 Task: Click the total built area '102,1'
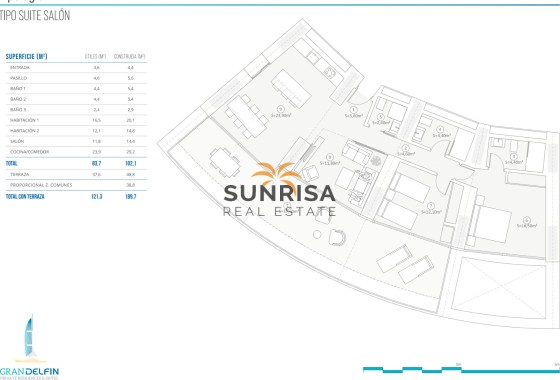pyautogui.click(x=131, y=163)
